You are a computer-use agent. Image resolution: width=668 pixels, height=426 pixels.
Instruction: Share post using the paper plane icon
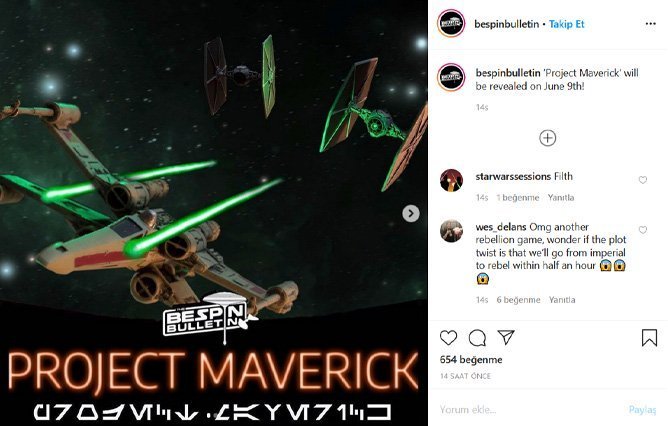[506, 337]
